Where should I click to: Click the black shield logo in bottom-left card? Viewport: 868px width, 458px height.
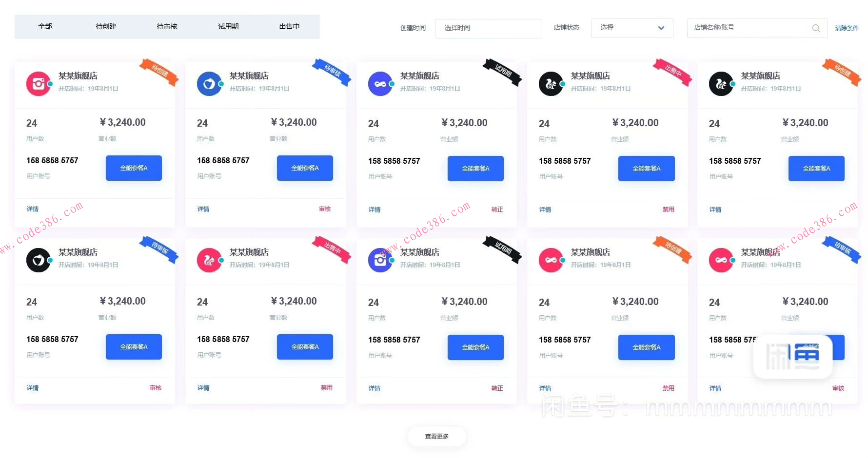(x=39, y=260)
